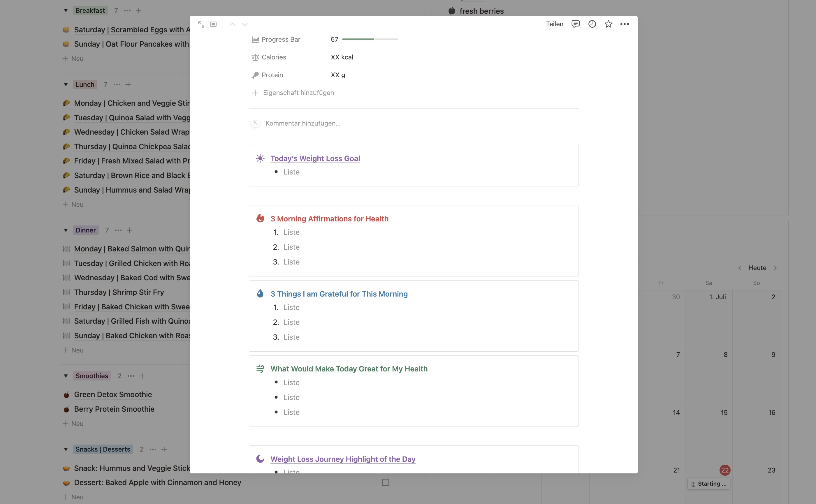This screenshot has height=504, width=816.
Task: Open the three-dot page options menu
Action: 624,24
